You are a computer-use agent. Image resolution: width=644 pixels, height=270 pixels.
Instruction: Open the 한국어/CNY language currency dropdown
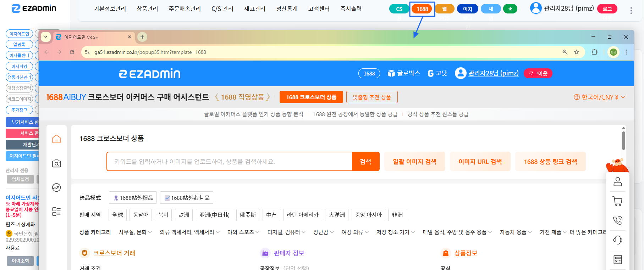coord(599,97)
